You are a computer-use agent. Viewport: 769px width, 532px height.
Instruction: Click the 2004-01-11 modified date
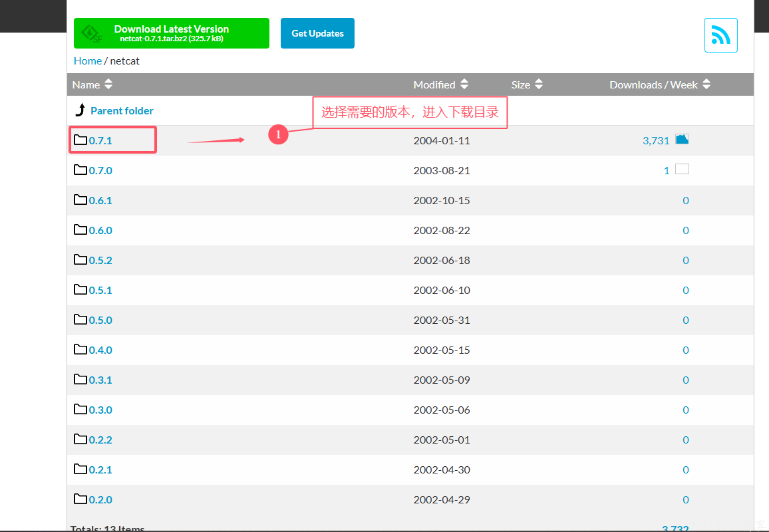tap(442, 141)
